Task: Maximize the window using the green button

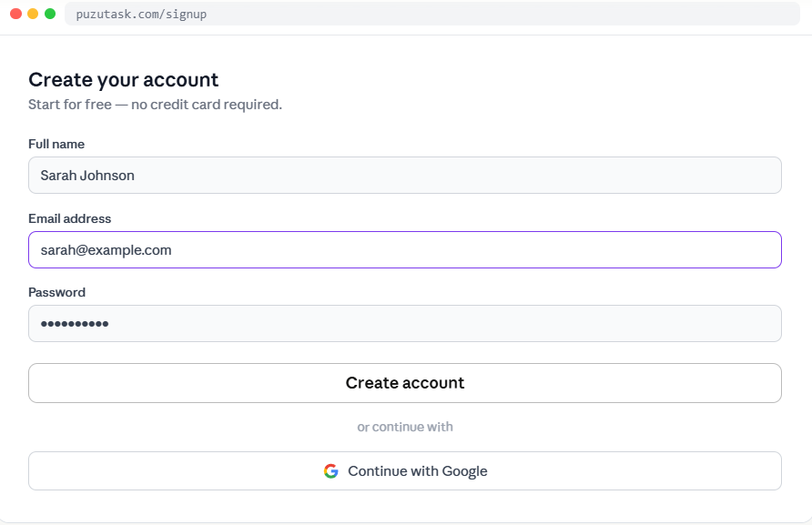Action: click(50, 14)
